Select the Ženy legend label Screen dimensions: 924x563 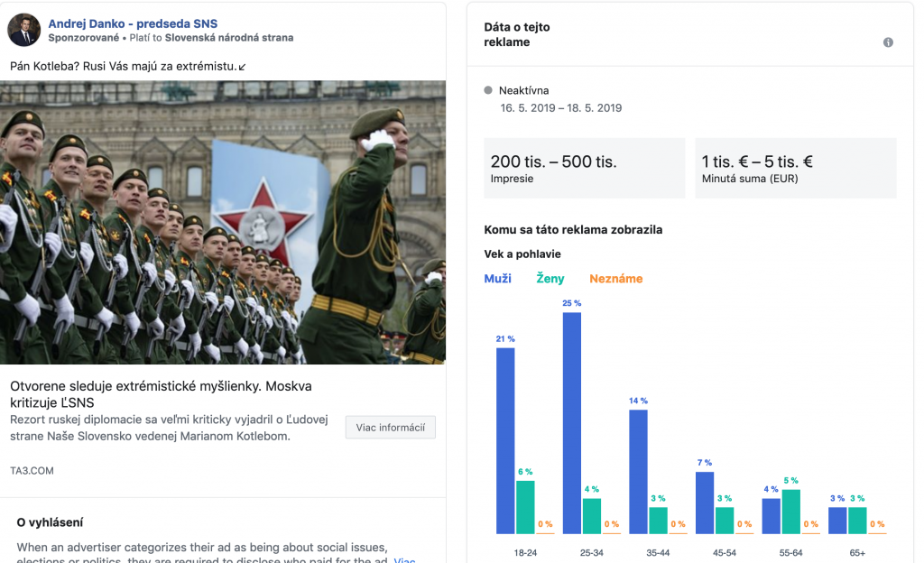(x=550, y=279)
